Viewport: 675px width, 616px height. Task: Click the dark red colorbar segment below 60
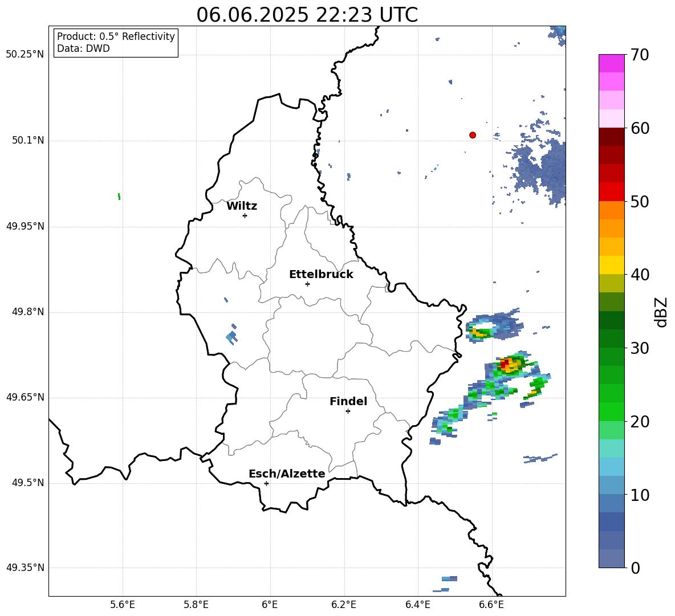[x=611, y=136]
